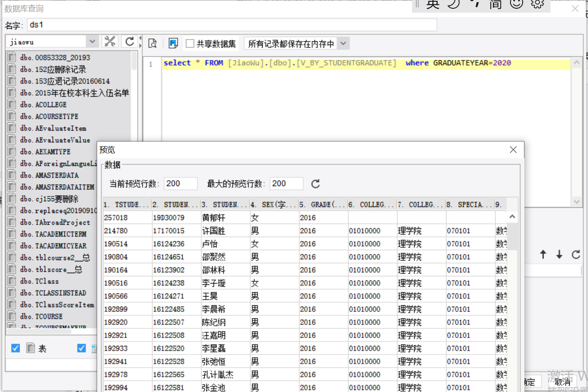The height and width of the screenshot is (392, 588).
Task: Open the 所有记录都保存在内存中 dropdown
Action: click(x=343, y=44)
